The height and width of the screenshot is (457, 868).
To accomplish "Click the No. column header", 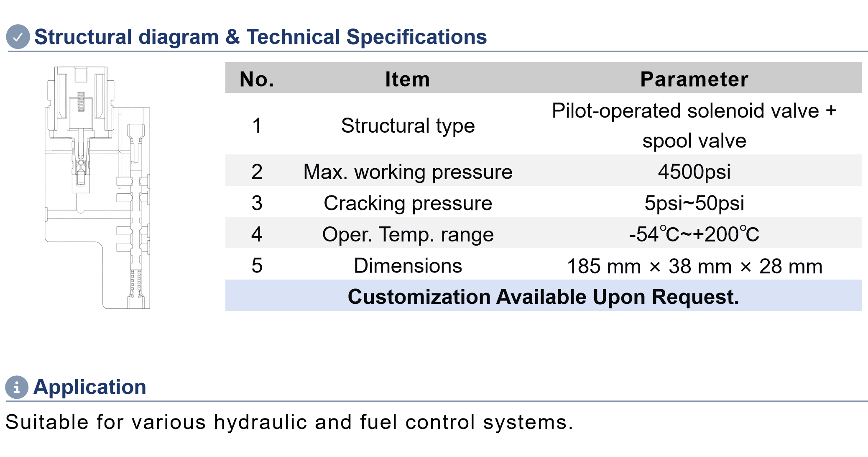I will (257, 79).
